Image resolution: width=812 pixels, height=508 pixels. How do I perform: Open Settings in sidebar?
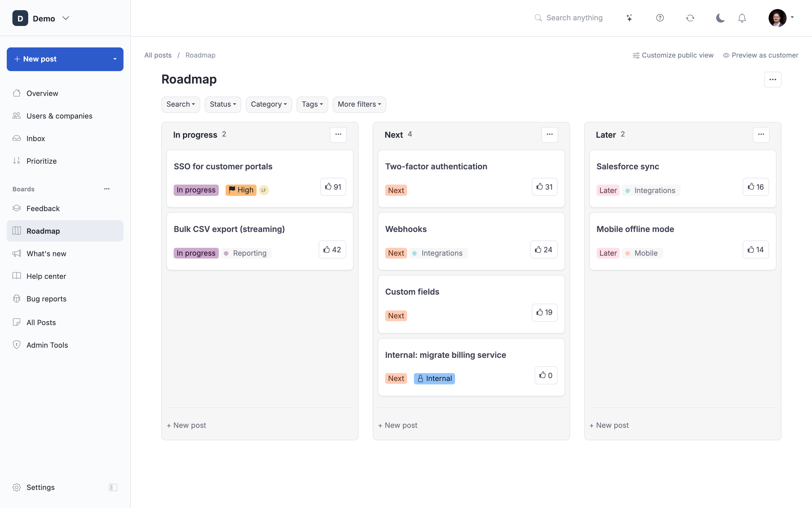tap(40, 487)
